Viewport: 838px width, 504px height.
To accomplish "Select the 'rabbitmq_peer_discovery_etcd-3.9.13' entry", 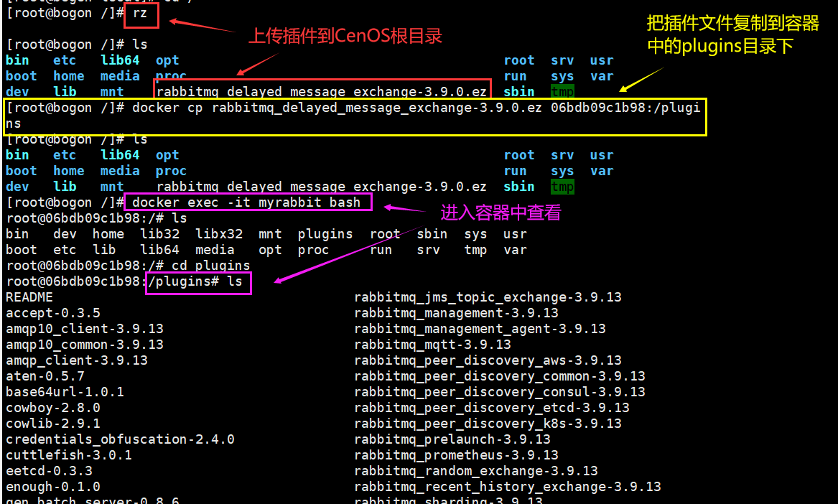I will click(x=492, y=408).
